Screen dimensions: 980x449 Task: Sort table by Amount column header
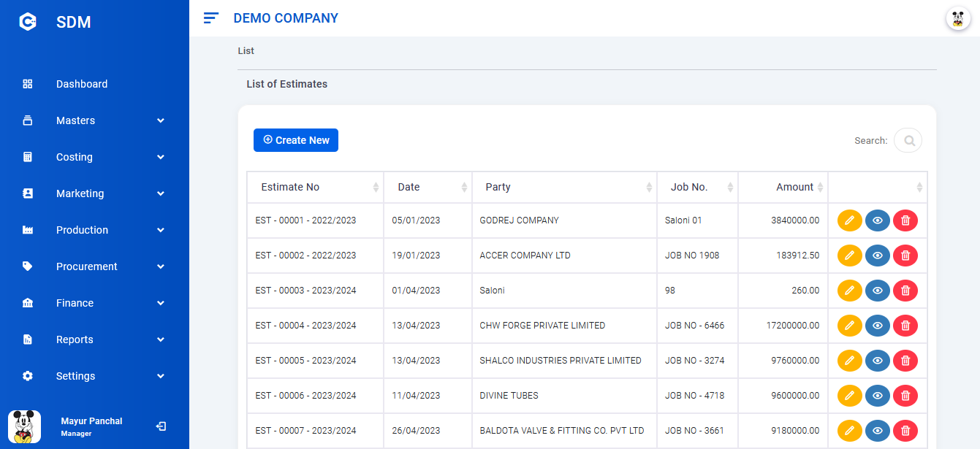(783, 188)
